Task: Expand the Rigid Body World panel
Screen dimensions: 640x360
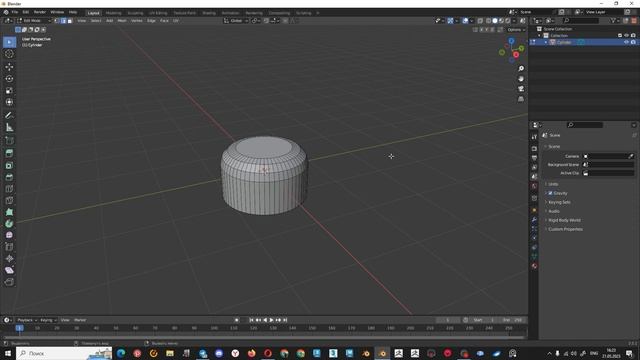Action: (564, 220)
